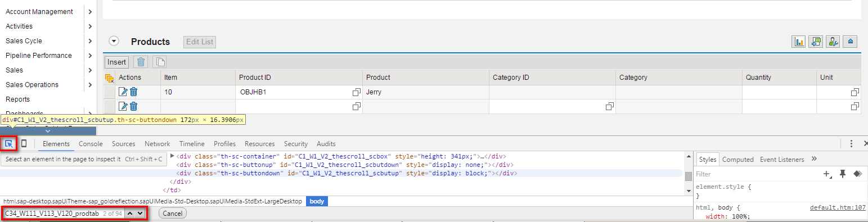Image resolution: width=868 pixels, height=222 pixels.
Task: Expand the th-sc-container div node
Action: [172, 156]
